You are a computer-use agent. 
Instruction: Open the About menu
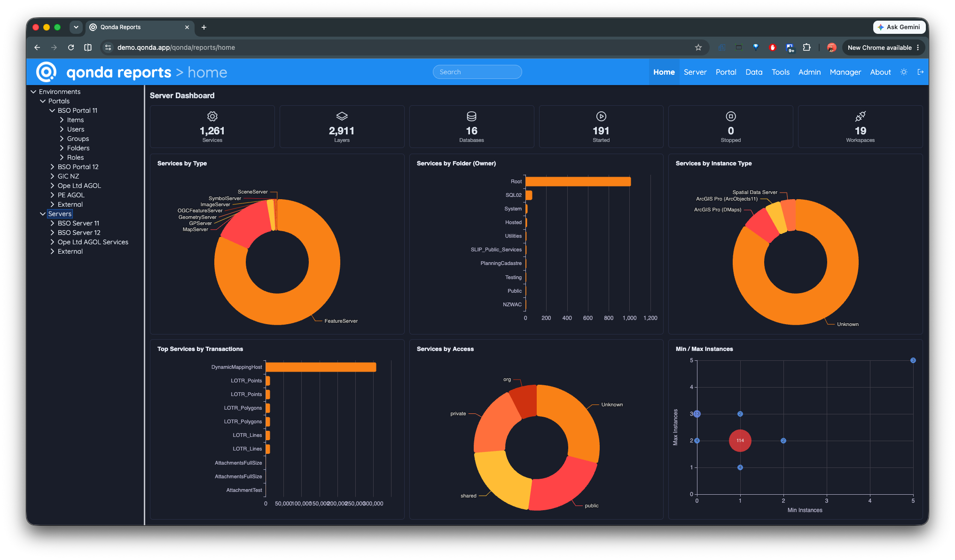point(880,72)
